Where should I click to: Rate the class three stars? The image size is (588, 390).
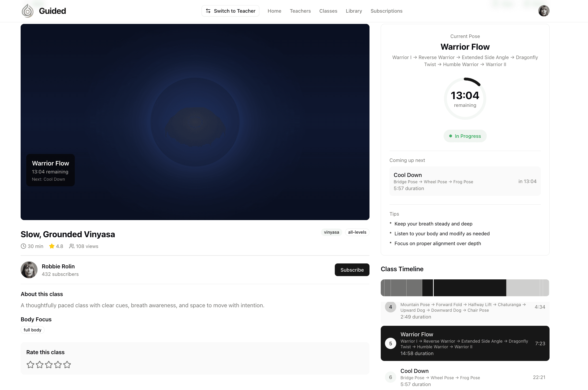click(x=49, y=365)
